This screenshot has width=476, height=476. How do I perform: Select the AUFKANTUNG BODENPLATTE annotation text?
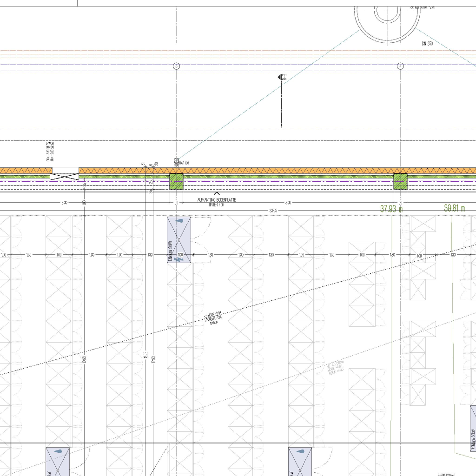(x=217, y=202)
